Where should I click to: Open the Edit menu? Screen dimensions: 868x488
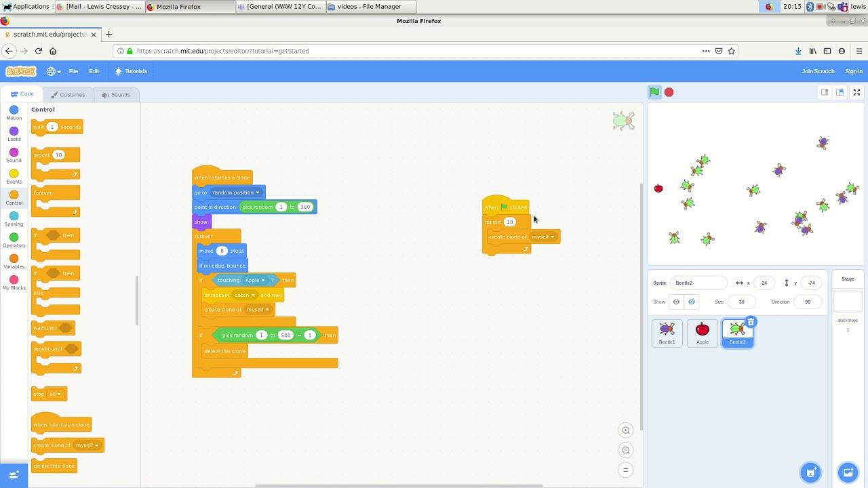(x=94, y=71)
